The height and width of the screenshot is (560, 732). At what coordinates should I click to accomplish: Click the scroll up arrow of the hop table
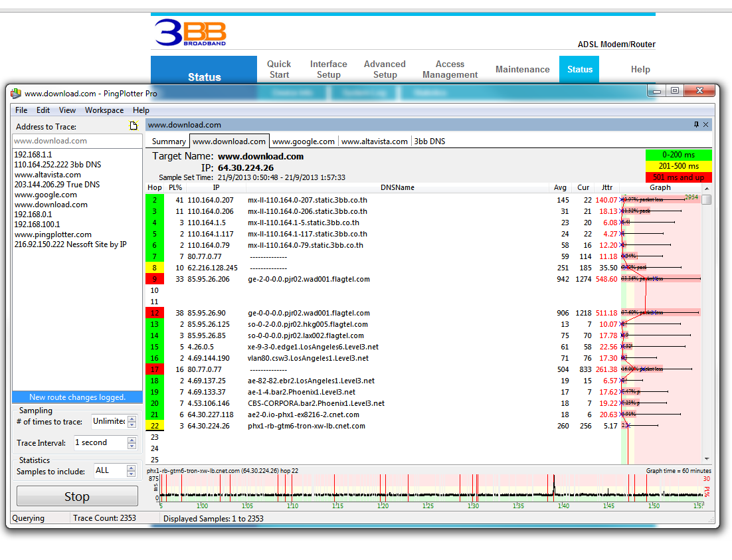pyautogui.click(x=707, y=188)
